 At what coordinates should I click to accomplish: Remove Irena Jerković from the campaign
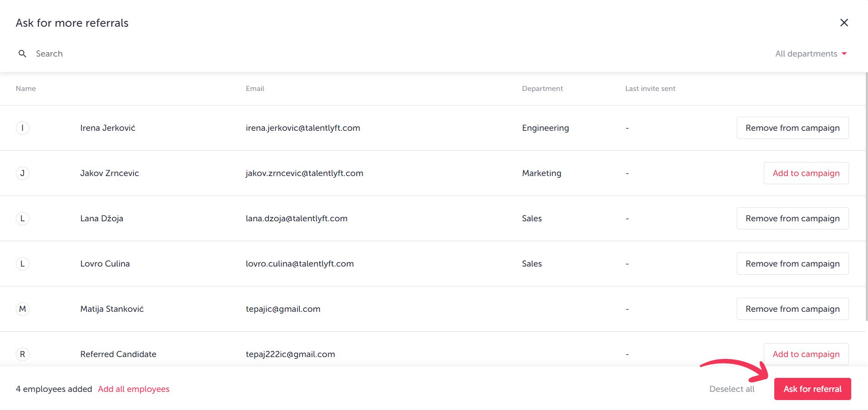792,128
